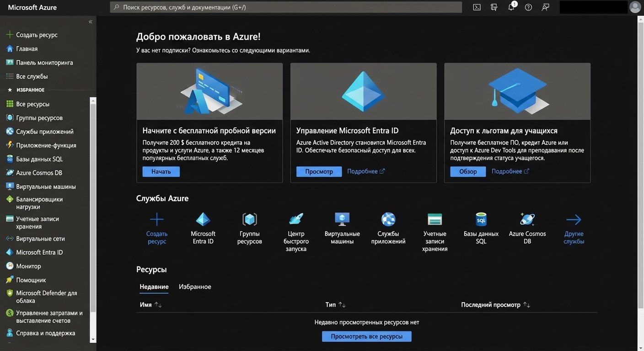Open the directories and subscriptions filter icon
Screen dimensions: 644x351
pyautogui.click(x=494, y=7)
